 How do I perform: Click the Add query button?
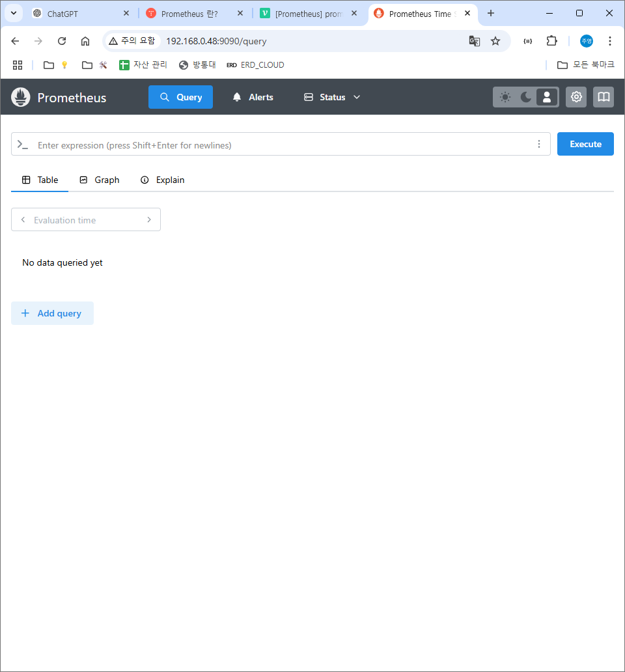click(52, 313)
